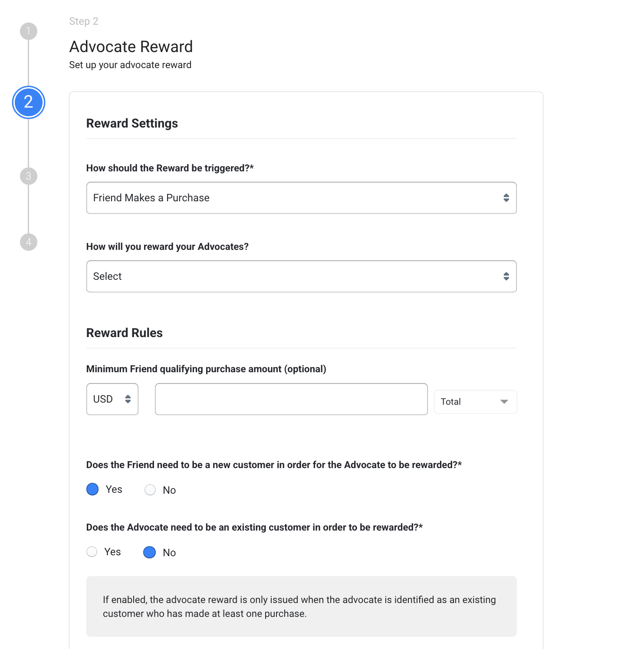Open the Advocates reward Select dropdown

(x=302, y=276)
